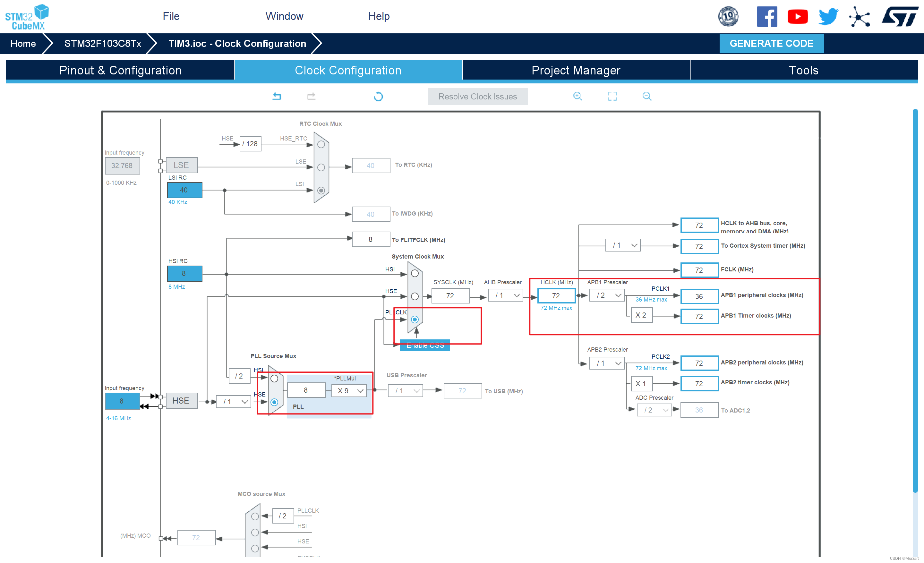Switch to Pinout & Configuration tab

121,71
